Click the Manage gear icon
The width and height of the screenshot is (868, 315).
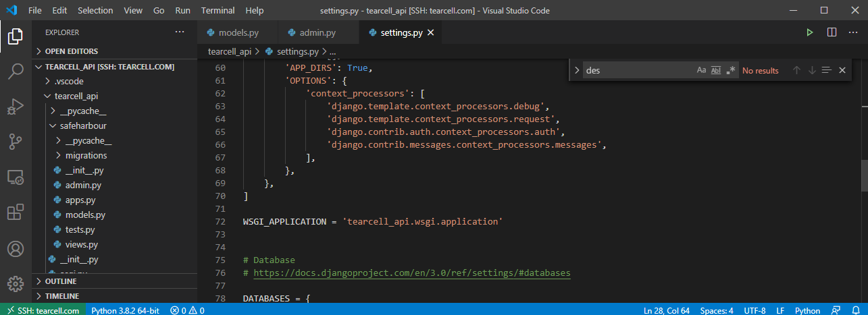(x=16, y=284)
